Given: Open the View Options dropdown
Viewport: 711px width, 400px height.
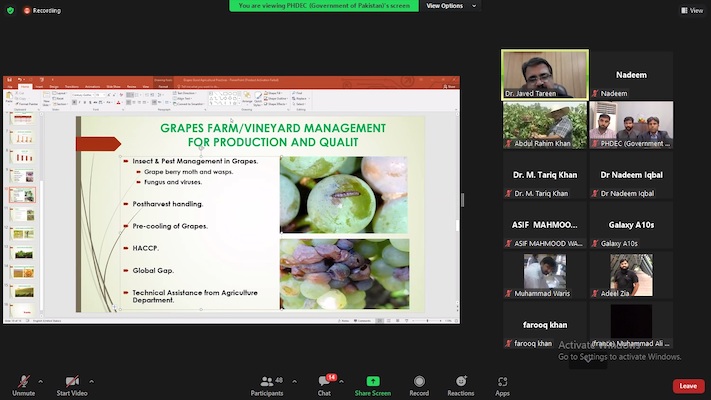Looking at the screenshot, I should tap(447, 6).
